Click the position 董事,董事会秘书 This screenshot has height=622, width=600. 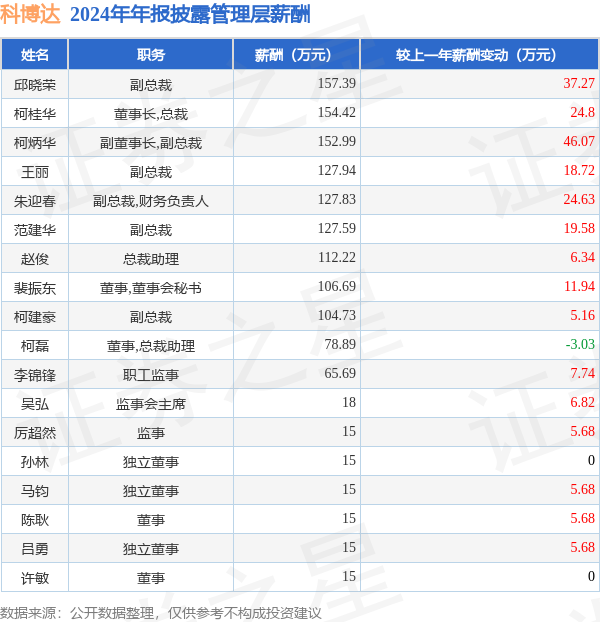[x=151, y=288]
